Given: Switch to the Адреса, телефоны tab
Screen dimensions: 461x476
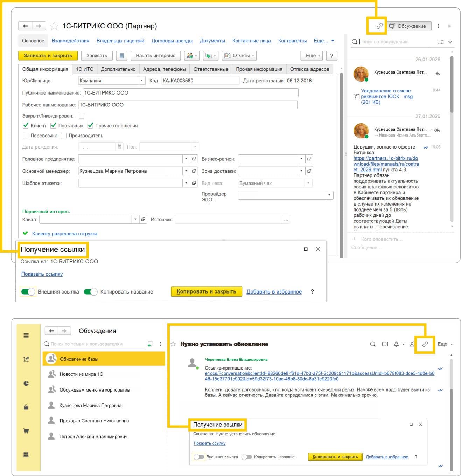Looking at the screenshot, I should click(165, 69).
